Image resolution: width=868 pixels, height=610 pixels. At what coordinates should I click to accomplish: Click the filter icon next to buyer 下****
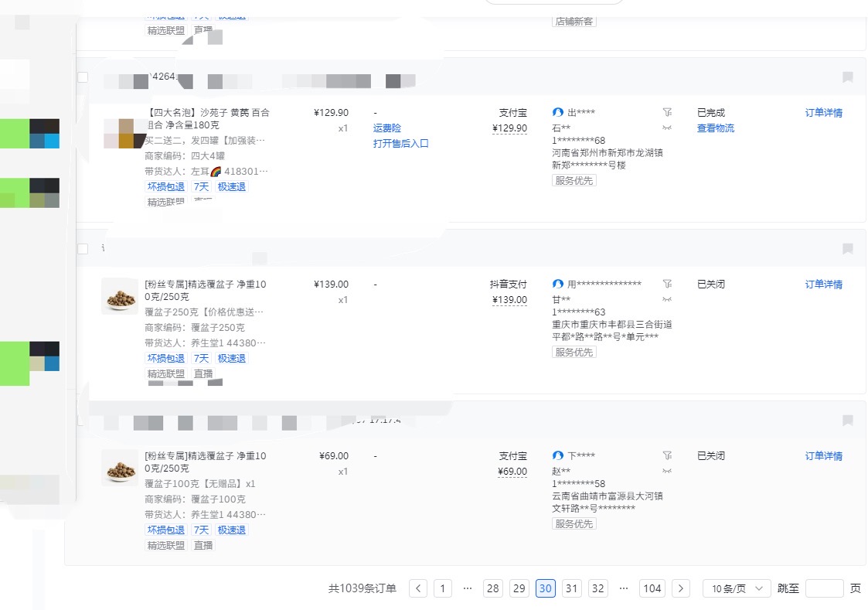pyautogui.click(x=667, y=456)
